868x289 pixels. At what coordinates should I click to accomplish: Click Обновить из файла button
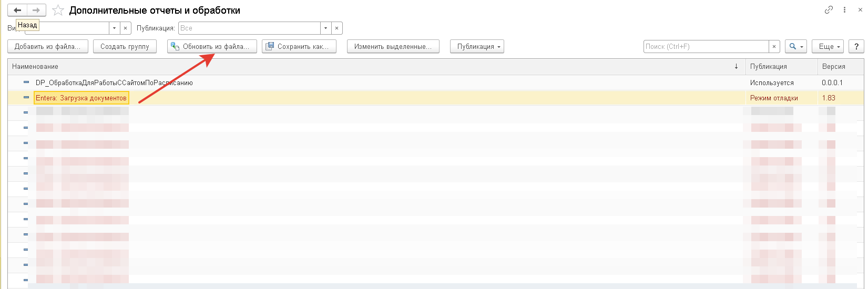pos(212,47)
